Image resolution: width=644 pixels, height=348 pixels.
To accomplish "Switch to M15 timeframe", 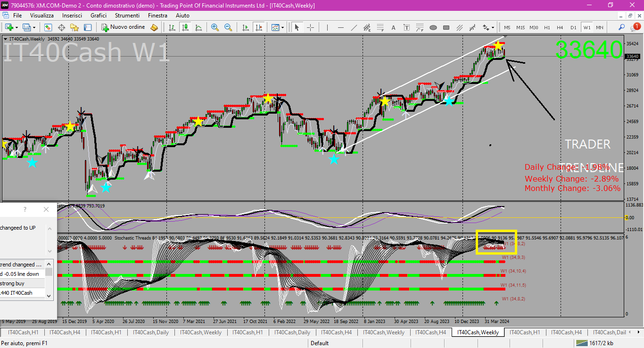I will (x=520, y=27).
